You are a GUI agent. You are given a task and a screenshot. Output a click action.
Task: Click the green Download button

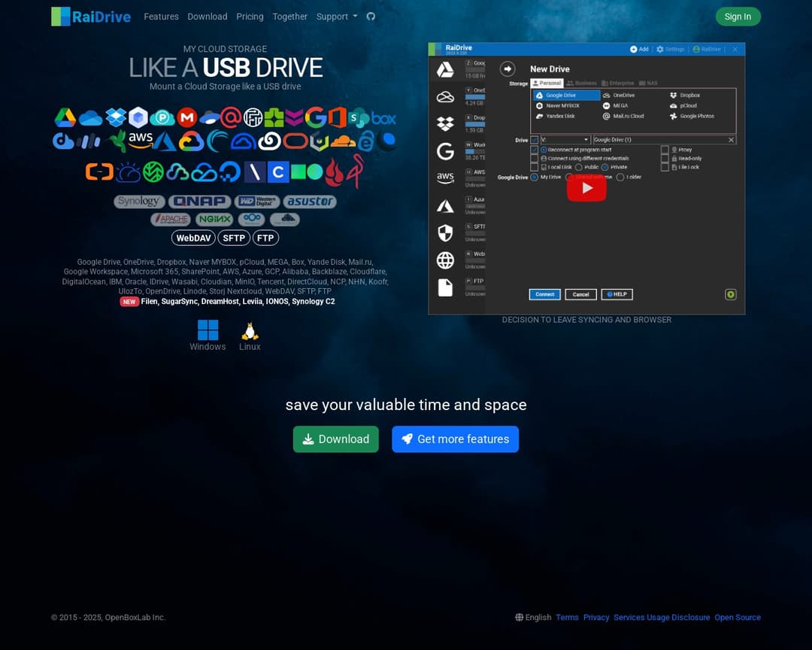coord(335,439)
